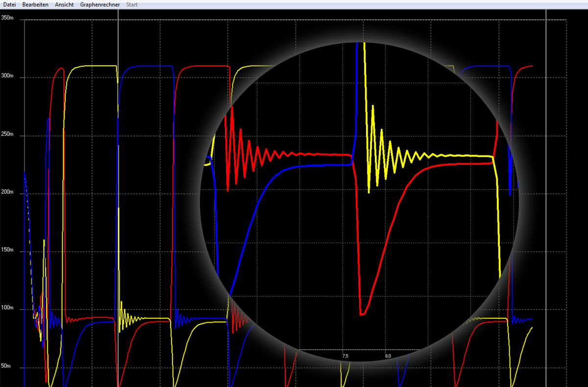Click the 250m y-axis label

point(7,134)
